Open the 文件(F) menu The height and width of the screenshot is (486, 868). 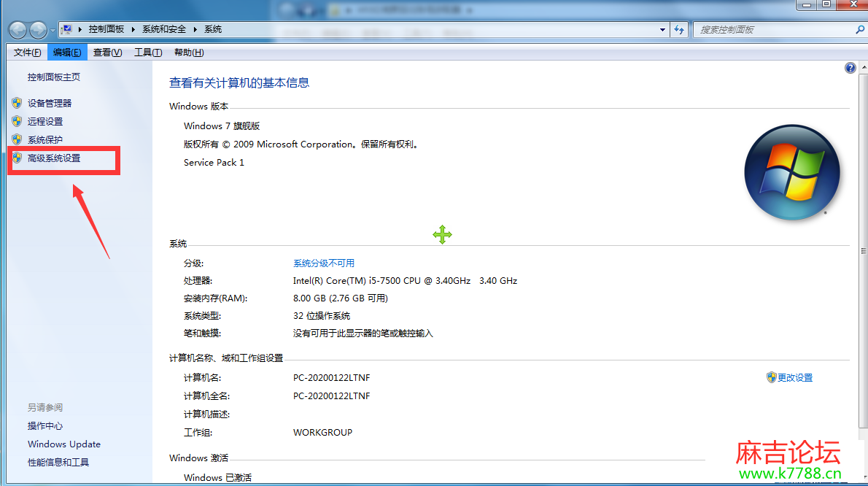[27, 52]
